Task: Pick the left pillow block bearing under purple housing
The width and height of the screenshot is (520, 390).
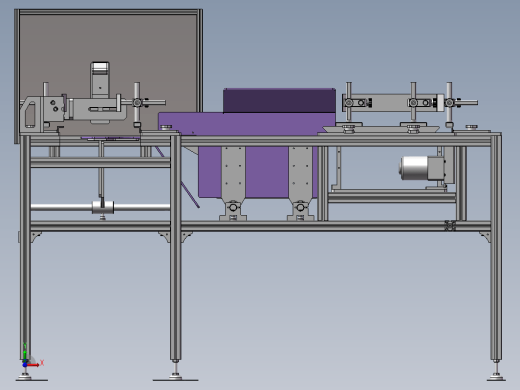Action: pyautogui.click(x=233, y=210)
